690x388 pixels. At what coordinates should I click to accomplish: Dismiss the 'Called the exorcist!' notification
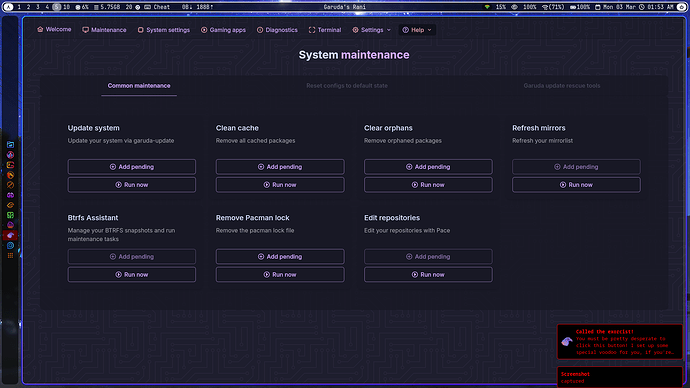(620, 342)
